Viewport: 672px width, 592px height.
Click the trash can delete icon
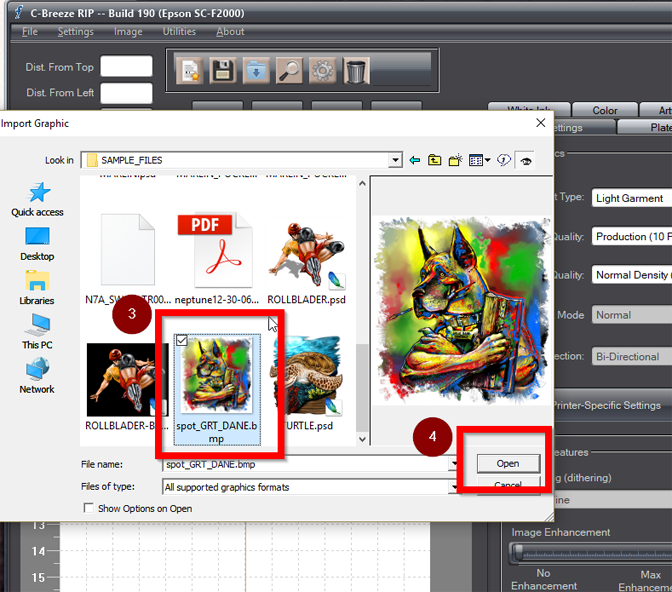tap(356, 71)
